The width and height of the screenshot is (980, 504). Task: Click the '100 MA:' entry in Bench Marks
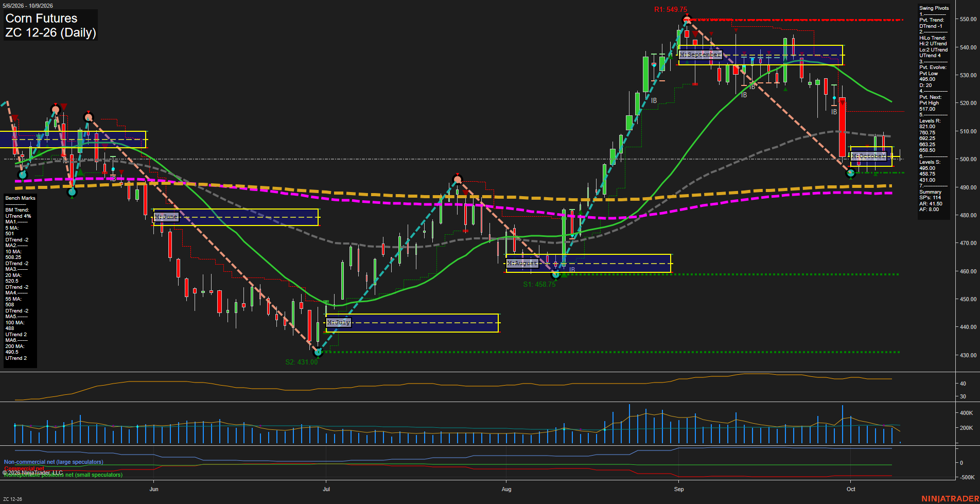click(15, 323)
